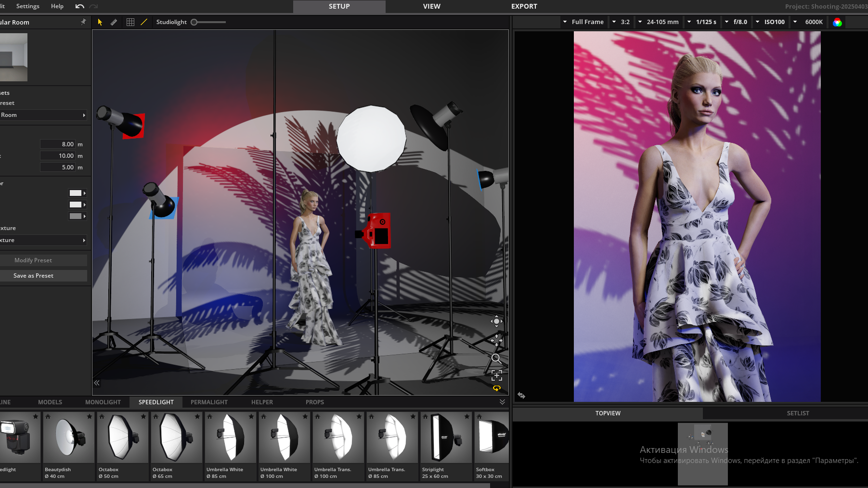Switch to the MONOLIGHT tab
Screen dimensions: 868x488
point(103,402)
